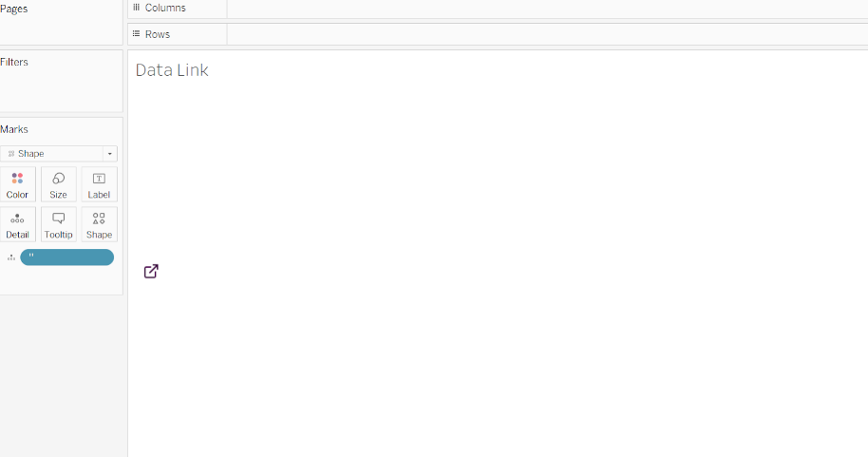The width and height of the screenshot is (868, 457).
Task: Click the Marks card header
Action: pos(14,129)
